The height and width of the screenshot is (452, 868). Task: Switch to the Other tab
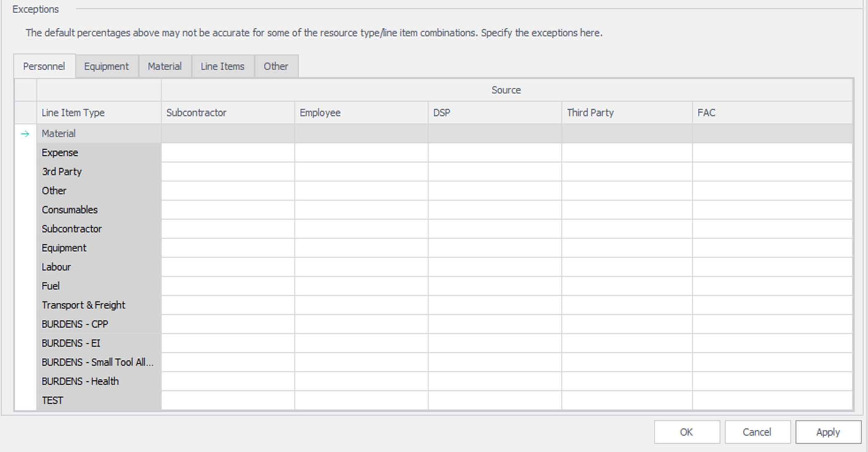pos(276,66)
